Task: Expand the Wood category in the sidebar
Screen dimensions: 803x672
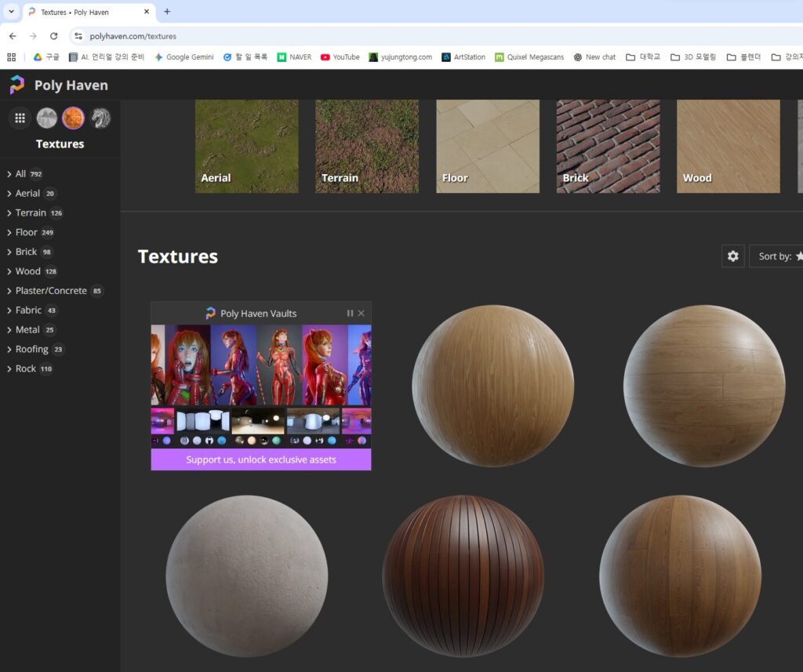Action: pos(27,271)
